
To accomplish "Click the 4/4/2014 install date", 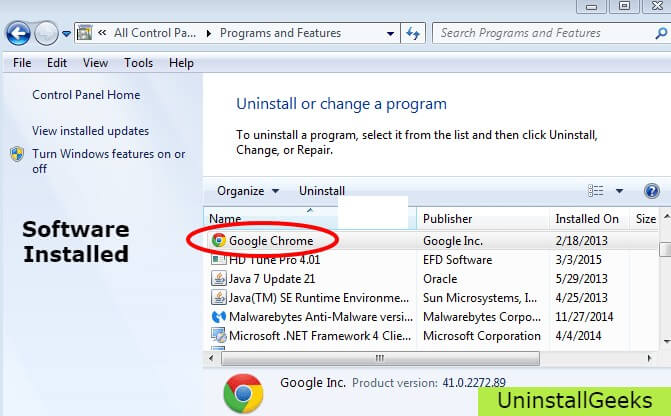I will pyautogui.click(x=579, y=336).
